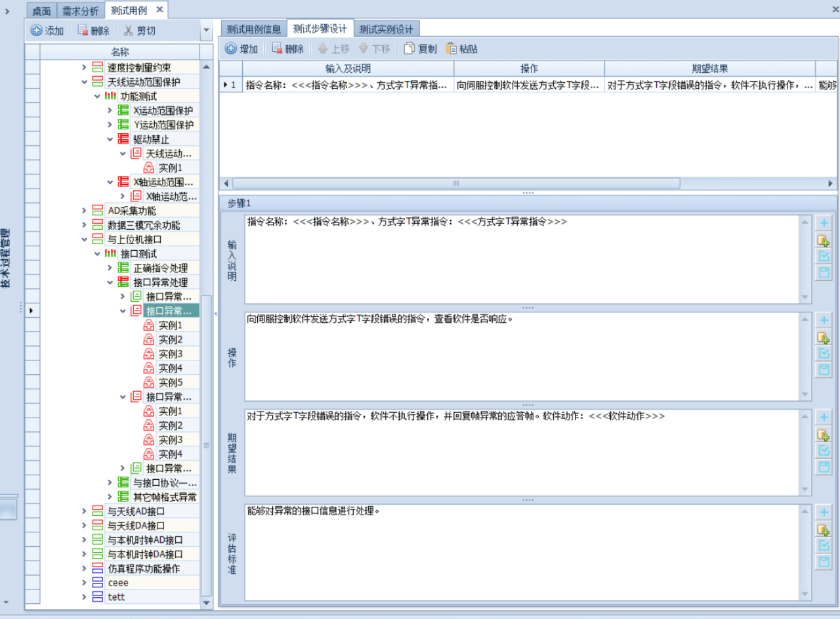This screenshot has width=840, height=619.
Task: Click database-add icon beside 评估标准 field
Action: pyautogui.click(x=824, y=529)
